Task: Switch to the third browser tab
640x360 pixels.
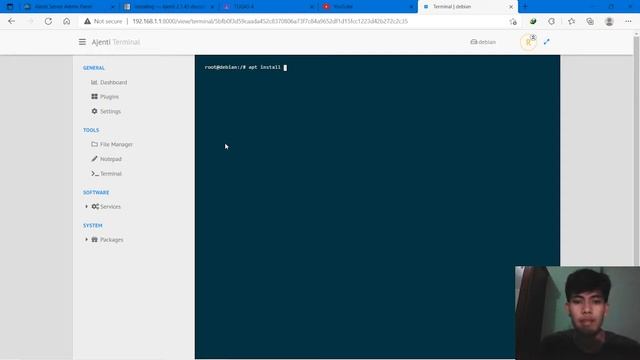Action: point(268,7)
